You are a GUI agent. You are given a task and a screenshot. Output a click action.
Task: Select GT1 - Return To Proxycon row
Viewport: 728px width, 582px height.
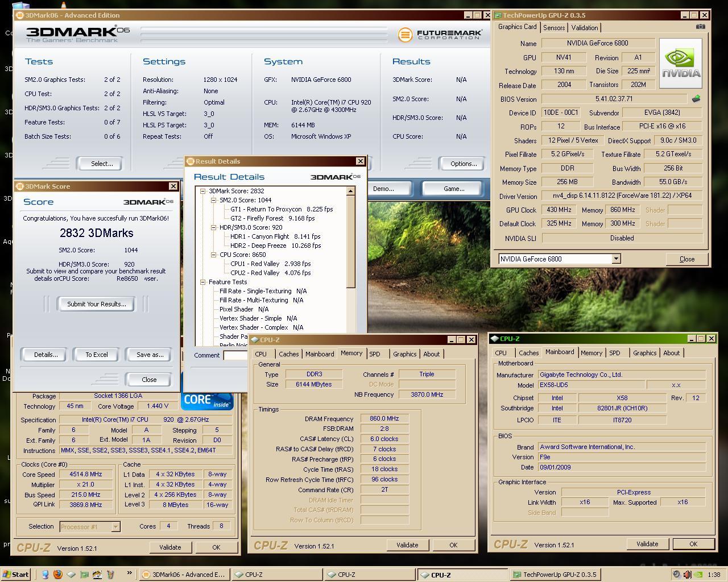pos(282,209)
